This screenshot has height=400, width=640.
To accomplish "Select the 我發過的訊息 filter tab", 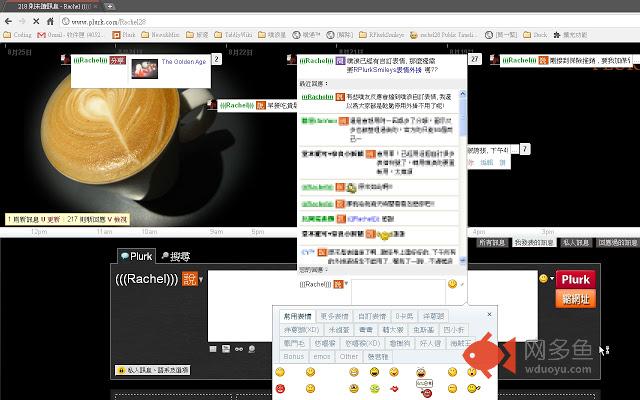I will click(533, 242).
